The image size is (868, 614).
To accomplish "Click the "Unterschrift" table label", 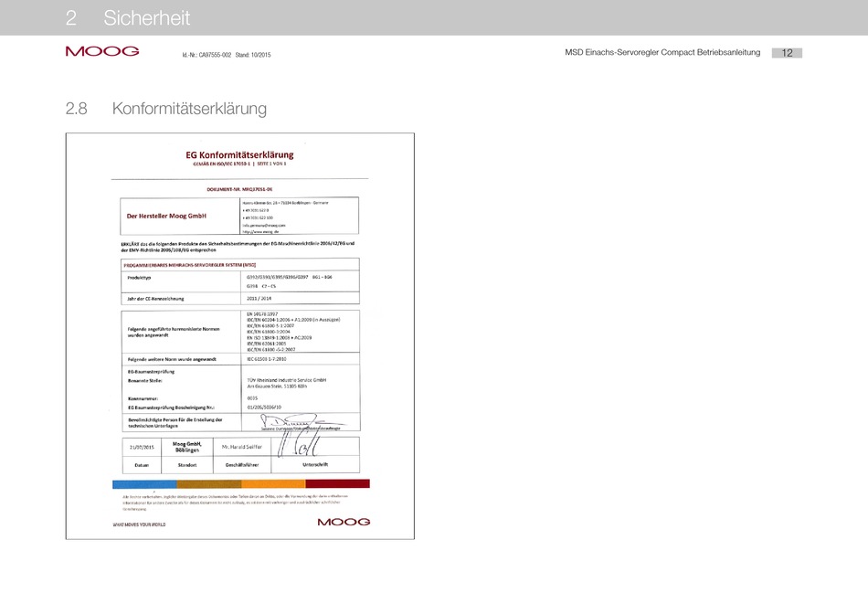I will pyautogui.click(x=315, y=464).
